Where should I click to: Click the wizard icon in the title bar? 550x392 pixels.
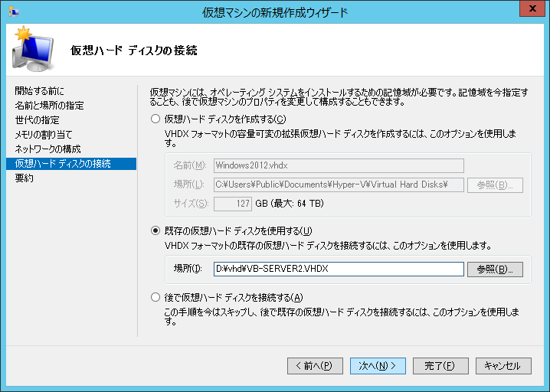(x=13, y=12)
